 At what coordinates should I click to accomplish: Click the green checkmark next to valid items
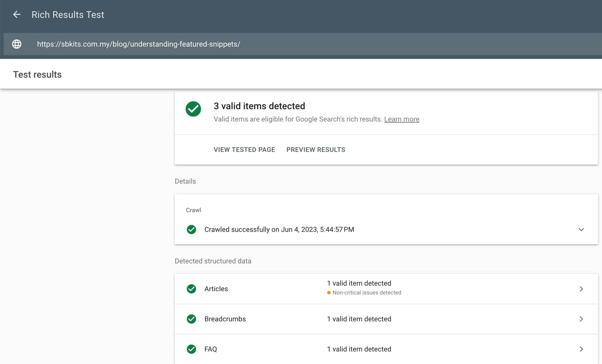coord(193,109)
